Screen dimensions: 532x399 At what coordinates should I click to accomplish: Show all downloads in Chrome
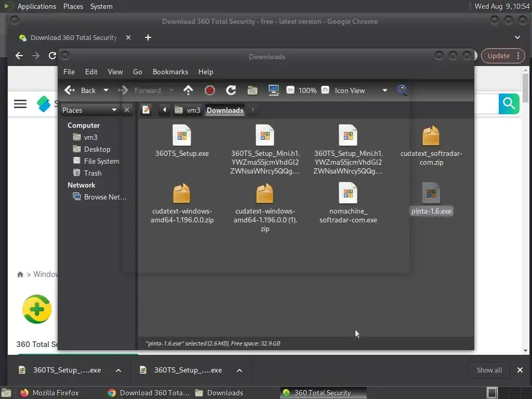(x=489, y=370)
